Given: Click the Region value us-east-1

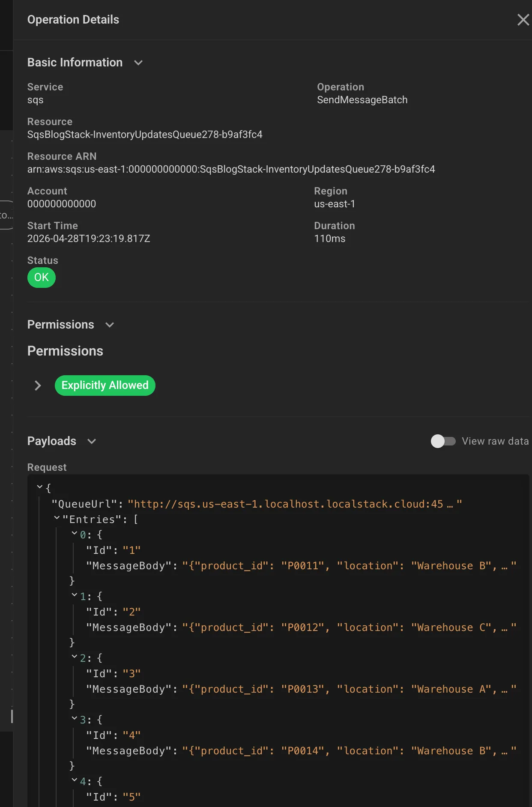Looking at the screenshot, I should coord(335,204).
